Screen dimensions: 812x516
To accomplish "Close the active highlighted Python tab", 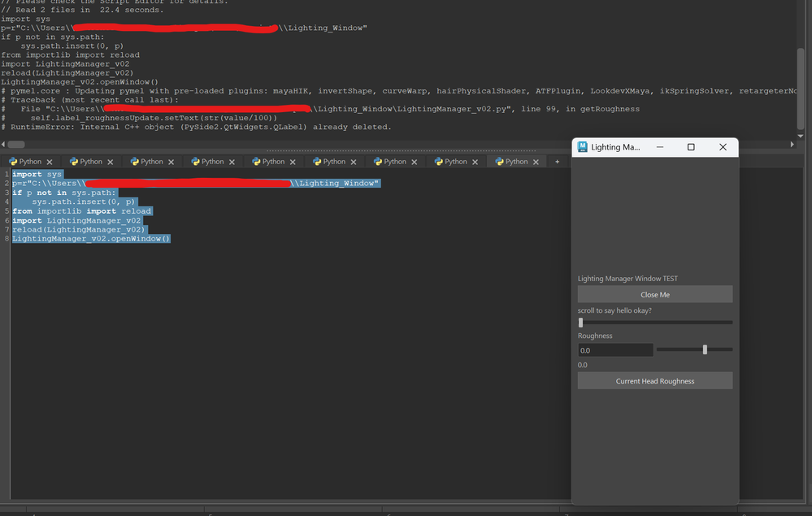I will coord(536,162).
